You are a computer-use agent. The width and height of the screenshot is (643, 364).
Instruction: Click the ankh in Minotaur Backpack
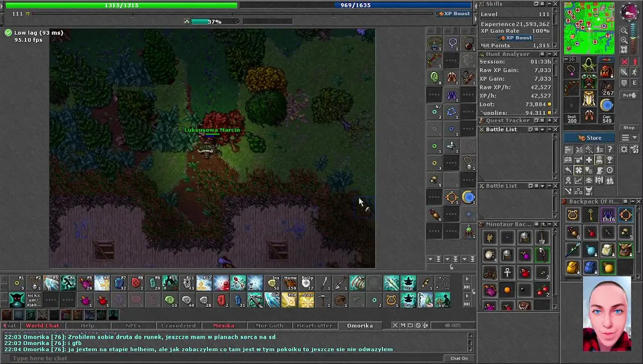click(507, 272)
